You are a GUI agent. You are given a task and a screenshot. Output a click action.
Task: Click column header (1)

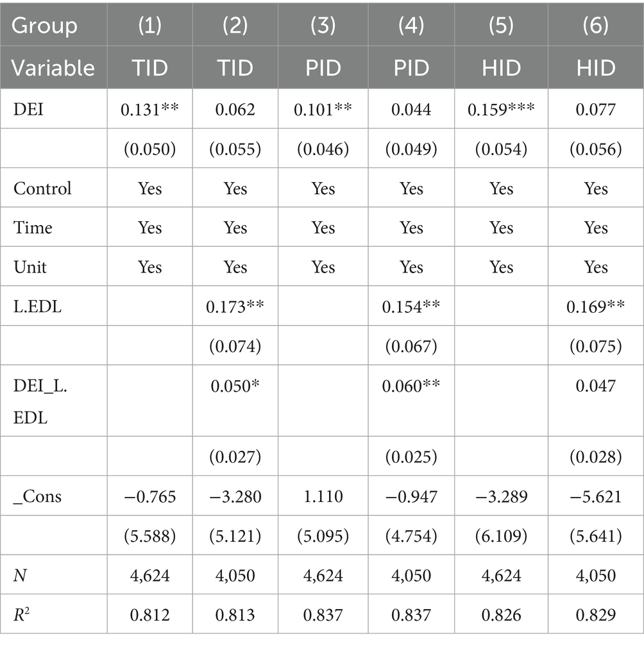149,26
